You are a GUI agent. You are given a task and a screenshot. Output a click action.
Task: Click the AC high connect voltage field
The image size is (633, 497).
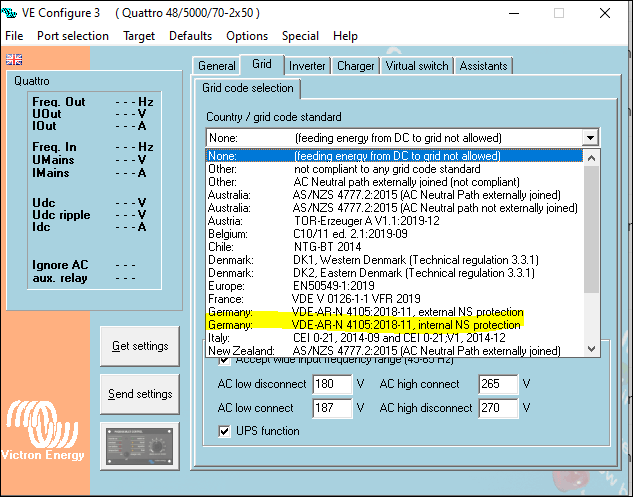[498, 384]
